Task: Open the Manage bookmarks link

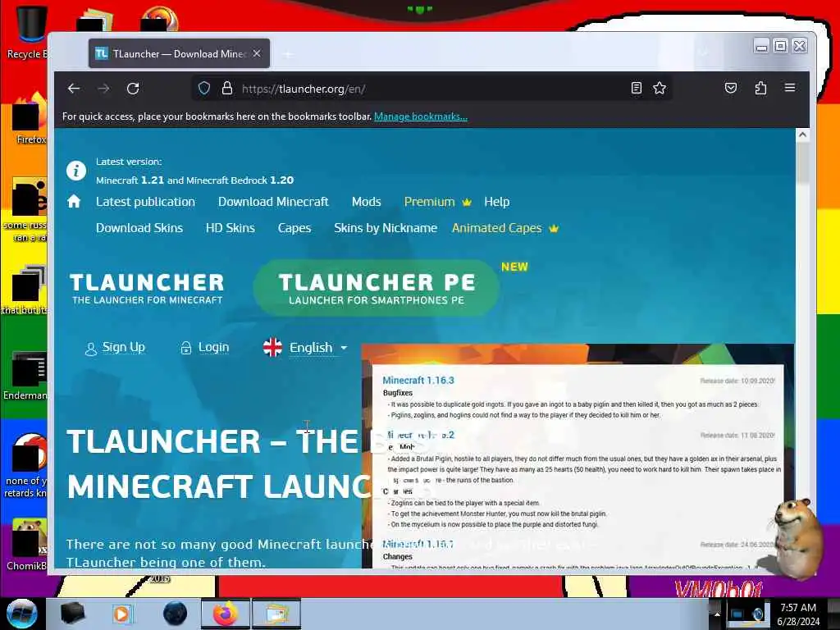Action: 421,116
